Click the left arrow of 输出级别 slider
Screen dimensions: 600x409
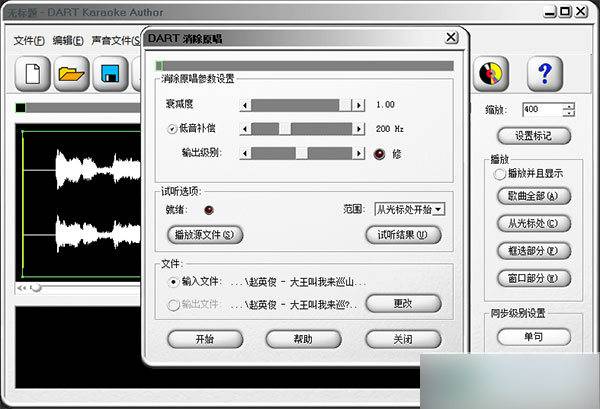245,153
